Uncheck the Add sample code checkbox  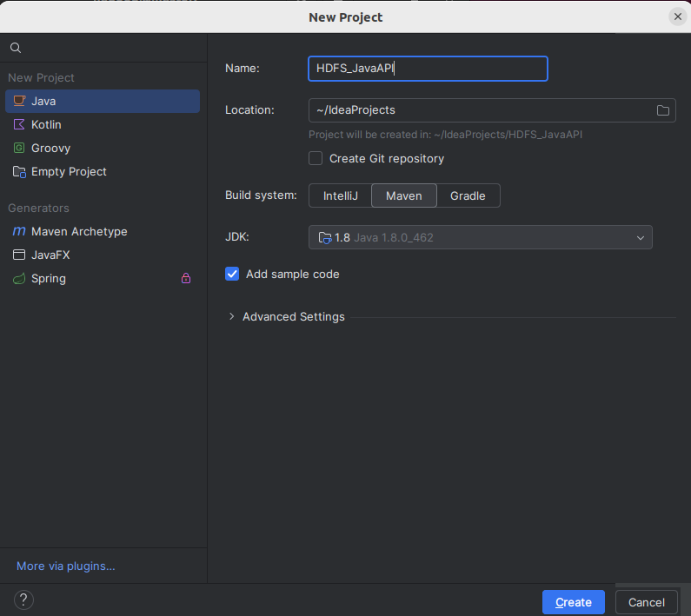coord(232,274)
